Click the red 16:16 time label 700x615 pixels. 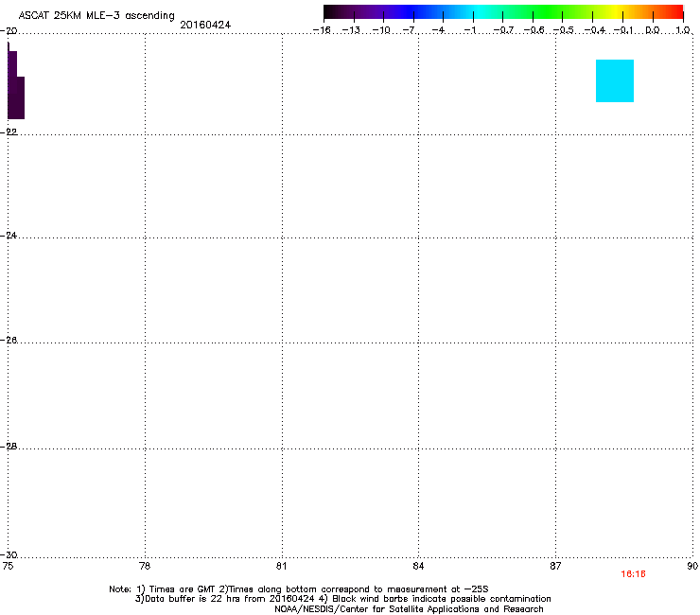(633, 574)
